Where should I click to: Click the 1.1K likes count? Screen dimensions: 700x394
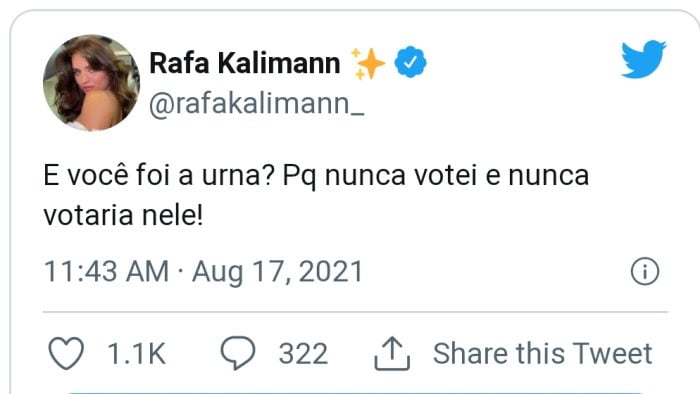click(137, 354)
